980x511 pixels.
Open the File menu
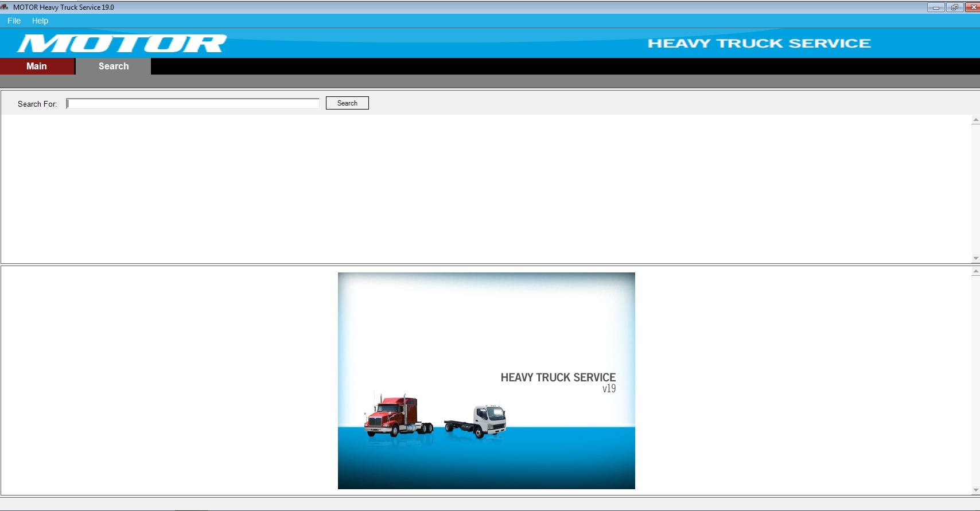click(14, 21)
